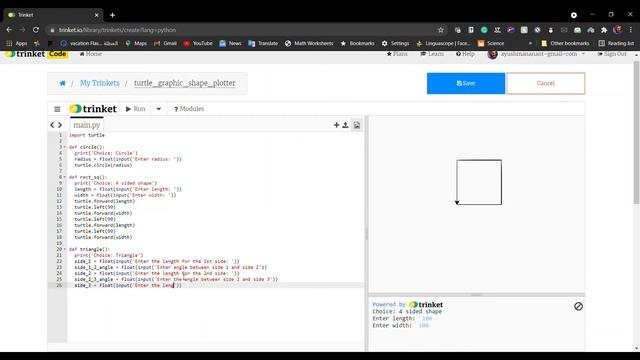Close the Trinket browser tab
Image resolution: width=640 pixels, height=360 pixels.
96,15
